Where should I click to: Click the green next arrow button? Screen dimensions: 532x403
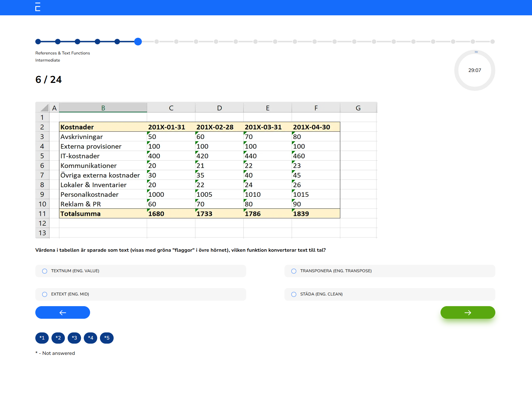[x=467, y=312]
